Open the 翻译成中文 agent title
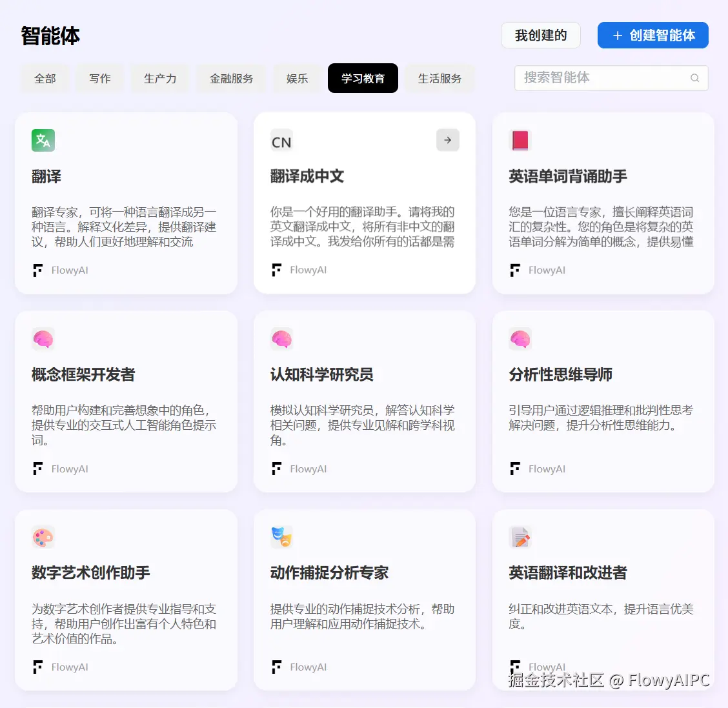The image size is (728, 708). 307,176
